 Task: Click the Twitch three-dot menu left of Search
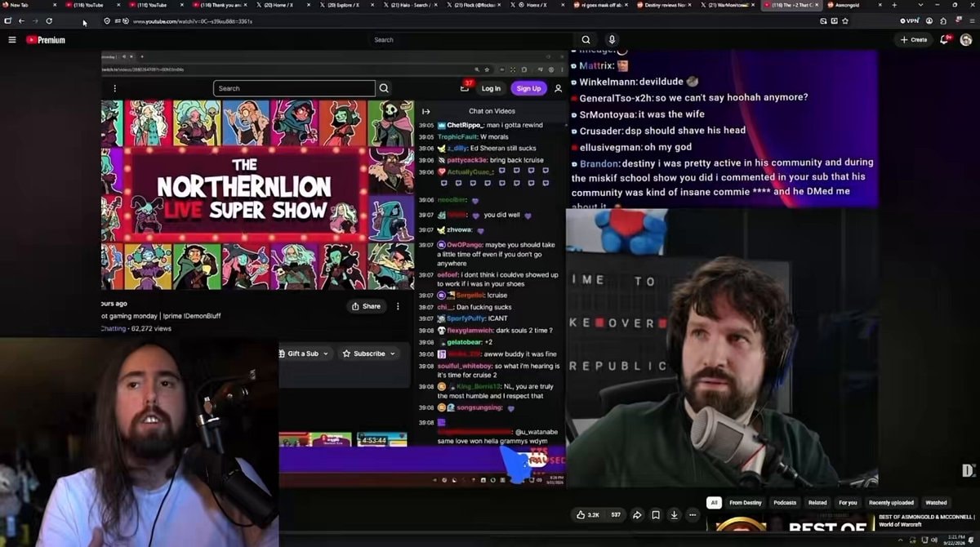[x=114, y=88]
